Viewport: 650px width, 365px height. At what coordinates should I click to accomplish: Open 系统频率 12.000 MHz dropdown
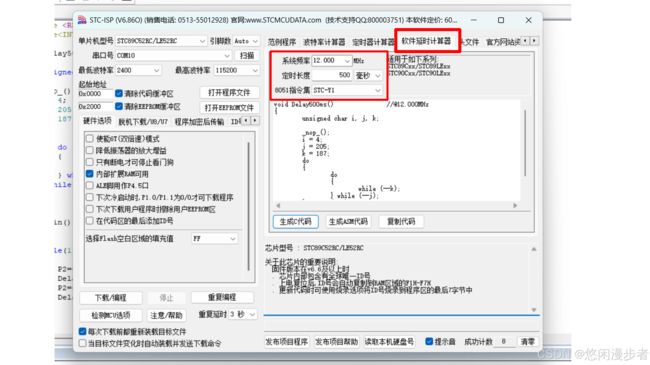pyautogui.click(x=332, y=61)
